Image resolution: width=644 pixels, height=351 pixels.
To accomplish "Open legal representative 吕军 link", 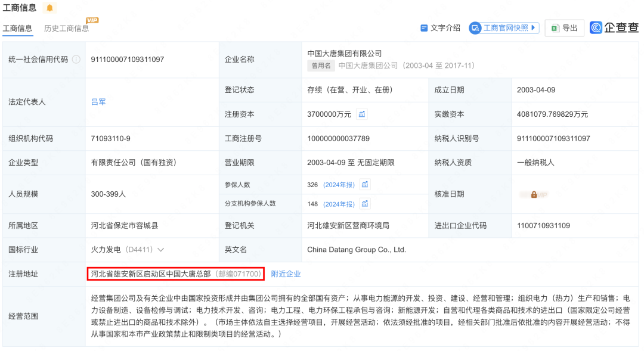I will [98, 102].
